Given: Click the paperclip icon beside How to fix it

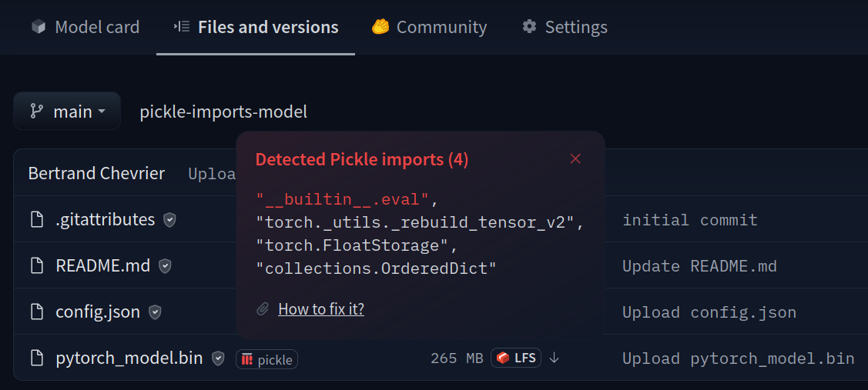Looking at the screenshot, I should [263, 308].
